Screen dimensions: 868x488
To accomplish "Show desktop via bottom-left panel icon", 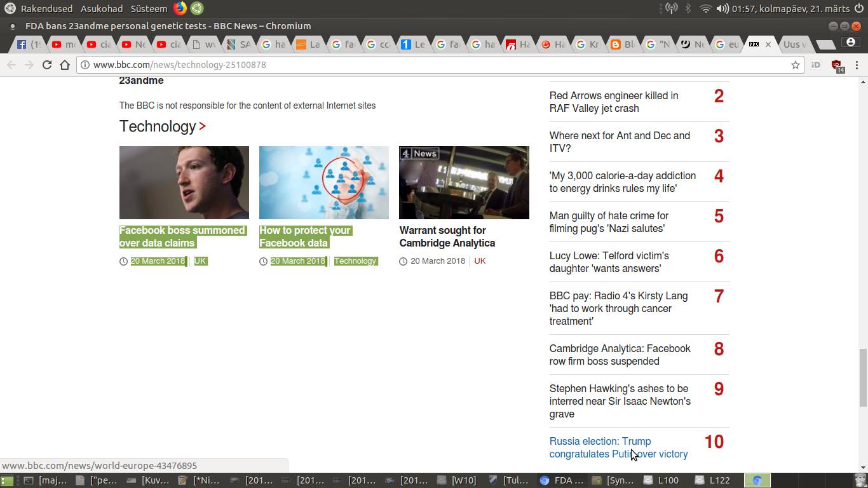I will [7, 480].
